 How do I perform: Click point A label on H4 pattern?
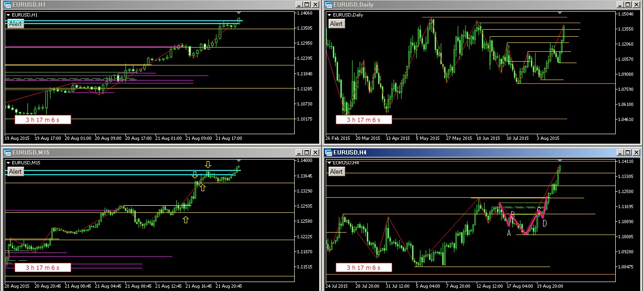coord(509,232)
